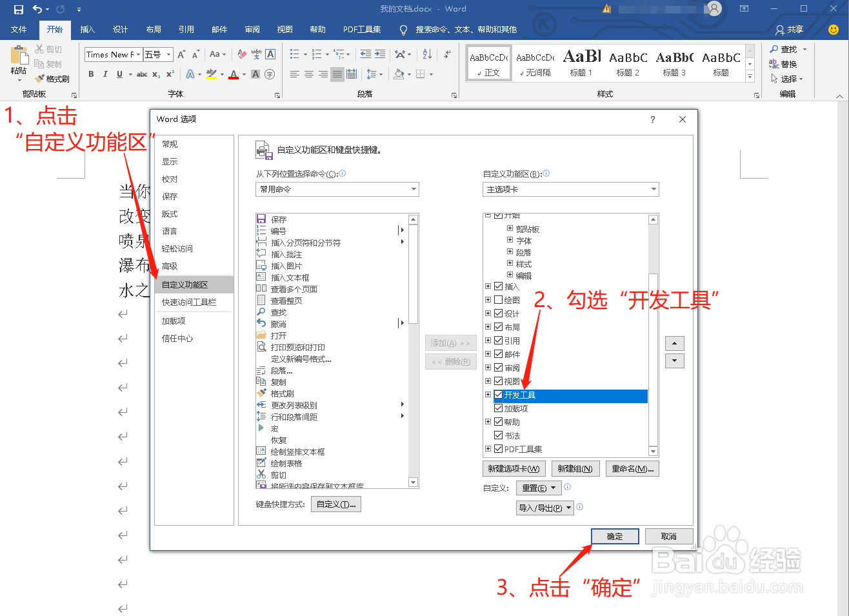This screenshot has height=616, width=849.
Task: Click the shrink font size icon
Action: [x=195, y=54]
